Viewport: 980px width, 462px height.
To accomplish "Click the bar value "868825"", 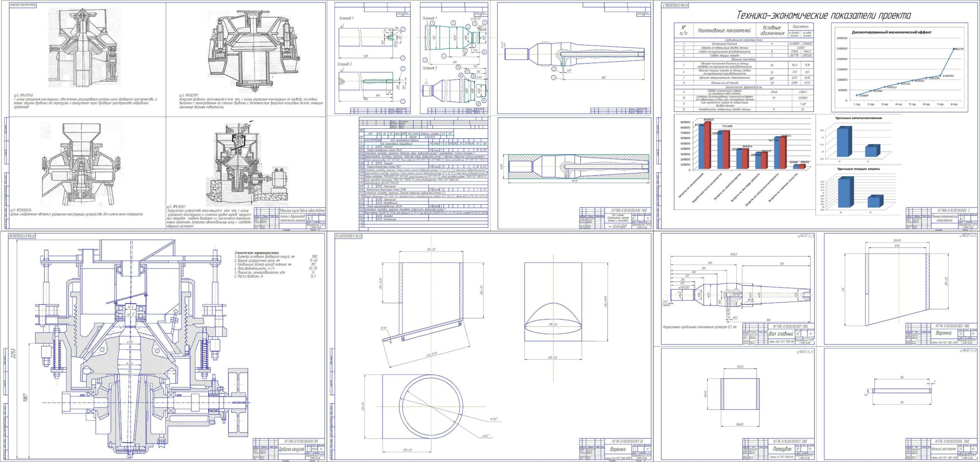I will pos(708,120).
